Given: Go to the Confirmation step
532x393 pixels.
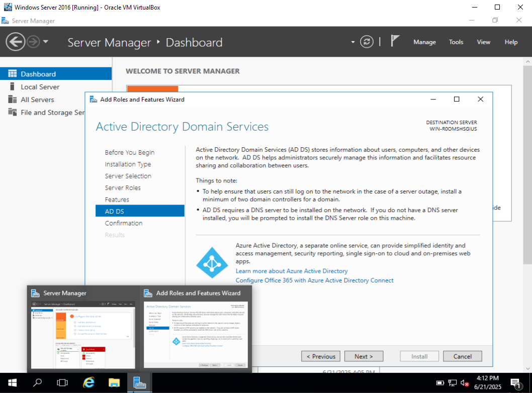Looking at the screenshot, I should (x=124, y=223).
